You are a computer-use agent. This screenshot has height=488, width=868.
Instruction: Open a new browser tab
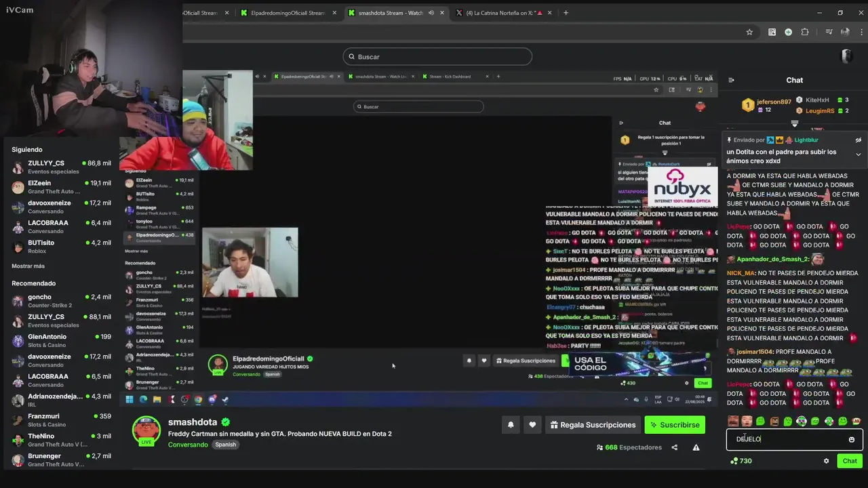(x=566, y=13)
